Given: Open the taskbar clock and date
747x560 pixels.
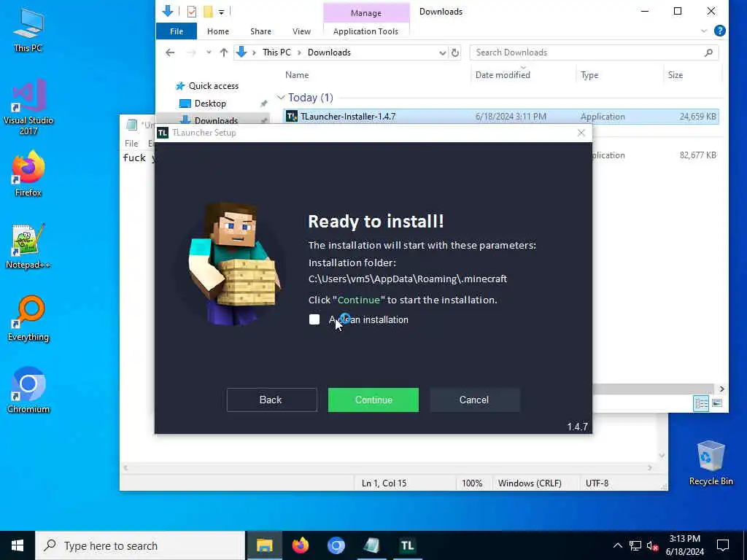Looking at the screenshot, I should [x=684, y=545].
